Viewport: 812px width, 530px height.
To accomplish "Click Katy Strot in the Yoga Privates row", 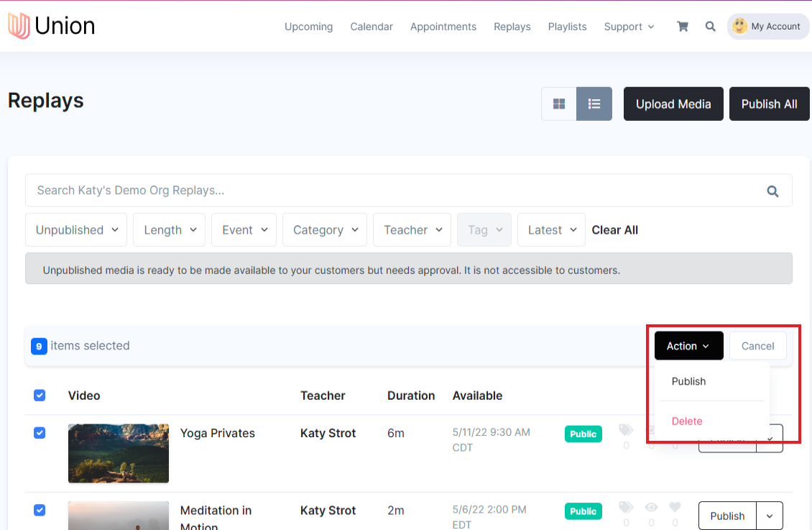I will pos(328,433).
